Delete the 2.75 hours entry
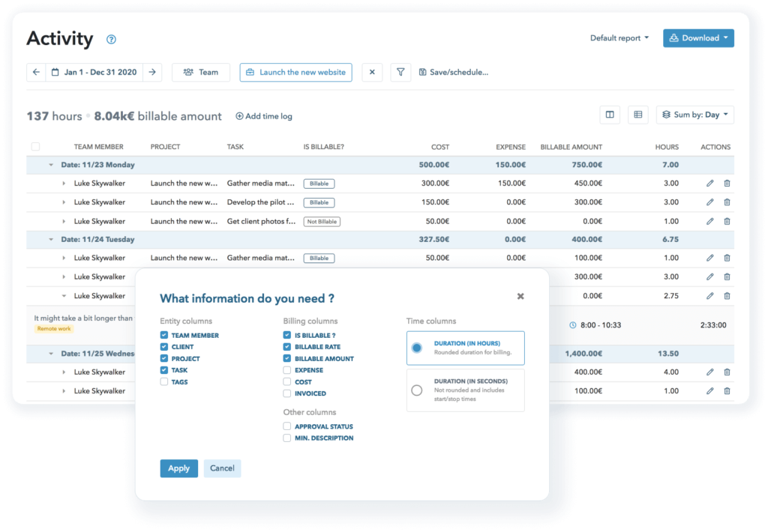Image resolution: width=768 pixels, height=532 pixels. point(727,296)
